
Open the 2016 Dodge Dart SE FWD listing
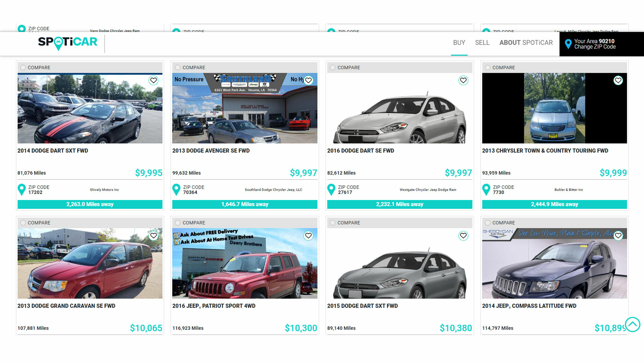pos(361,150)
